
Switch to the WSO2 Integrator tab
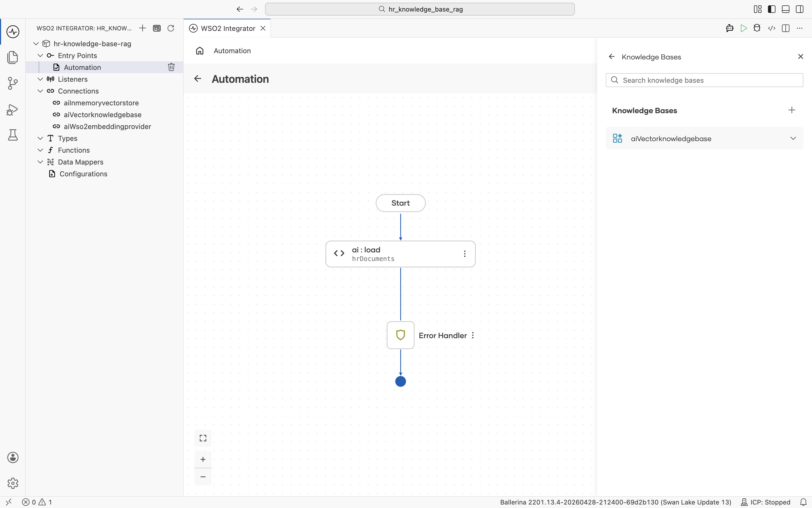[x=228, y=28]
